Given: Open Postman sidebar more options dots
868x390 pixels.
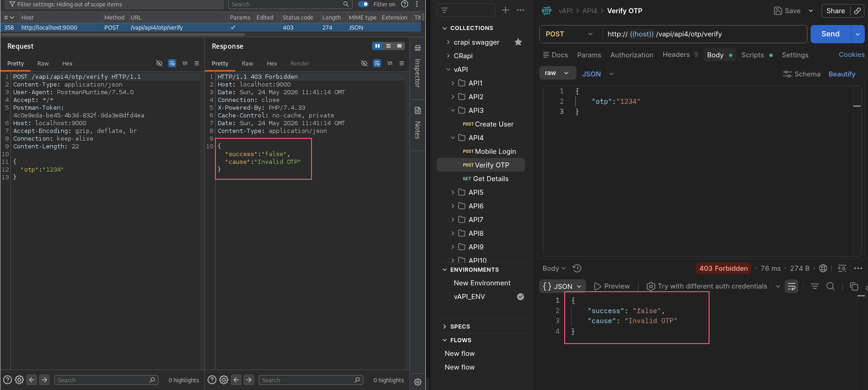Looking at the screenshot, I should point(521,10).
